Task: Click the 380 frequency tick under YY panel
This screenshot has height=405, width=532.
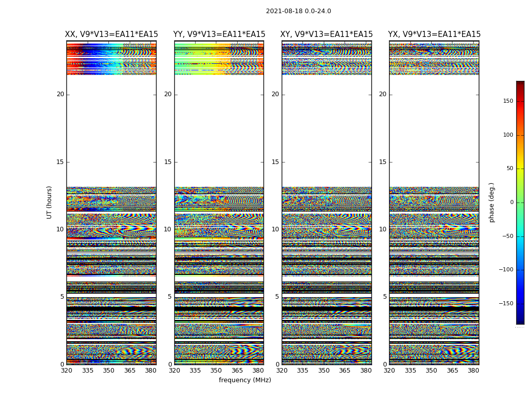Action: [x=258, y=371]
